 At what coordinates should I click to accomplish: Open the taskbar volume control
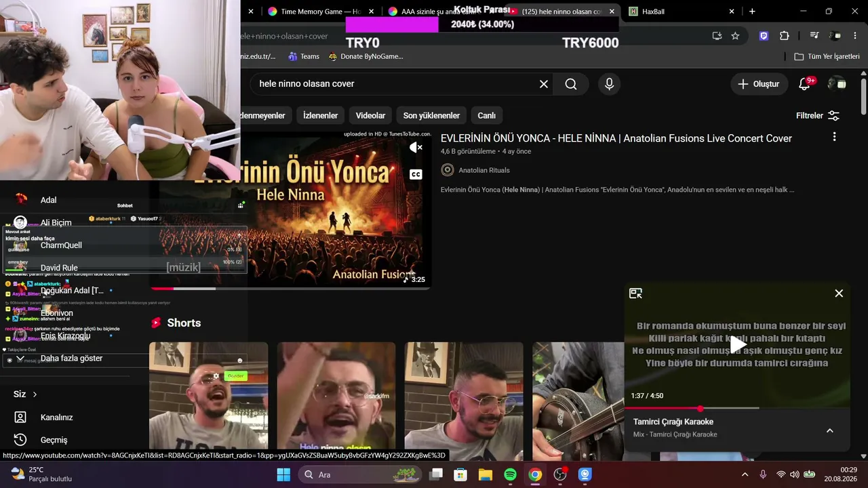[795, 474]
